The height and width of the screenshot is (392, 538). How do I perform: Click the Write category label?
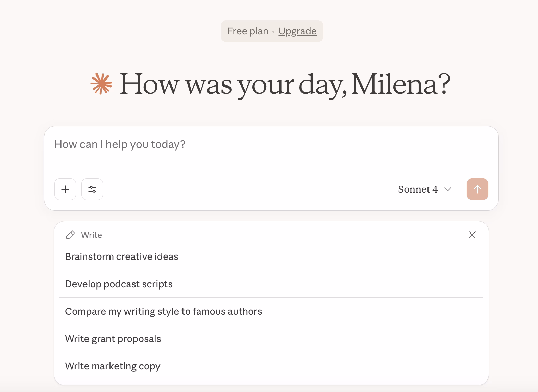coord(92,235)
